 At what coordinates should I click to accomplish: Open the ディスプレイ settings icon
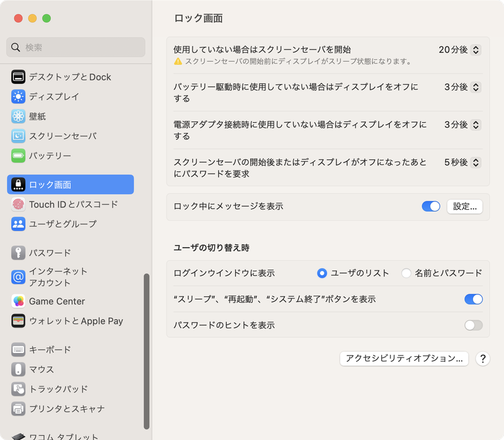(x=18, y=96)
